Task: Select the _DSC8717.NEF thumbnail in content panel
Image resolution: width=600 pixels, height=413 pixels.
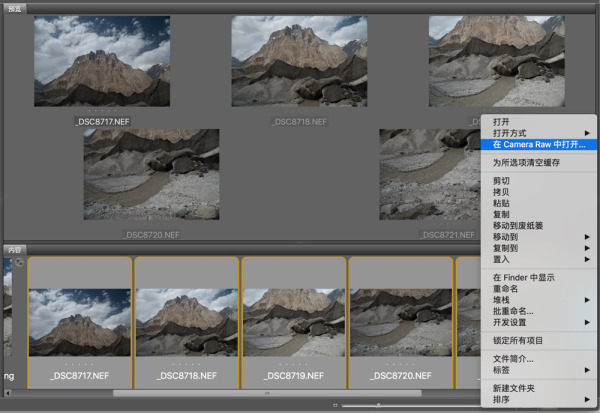Action: (80, 322)
